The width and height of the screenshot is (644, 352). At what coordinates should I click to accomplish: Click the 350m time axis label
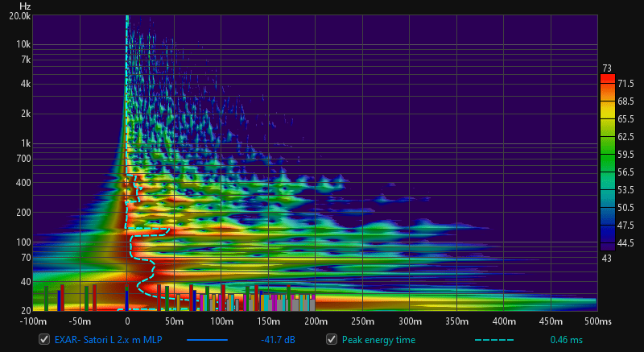[x=456, y=321]
